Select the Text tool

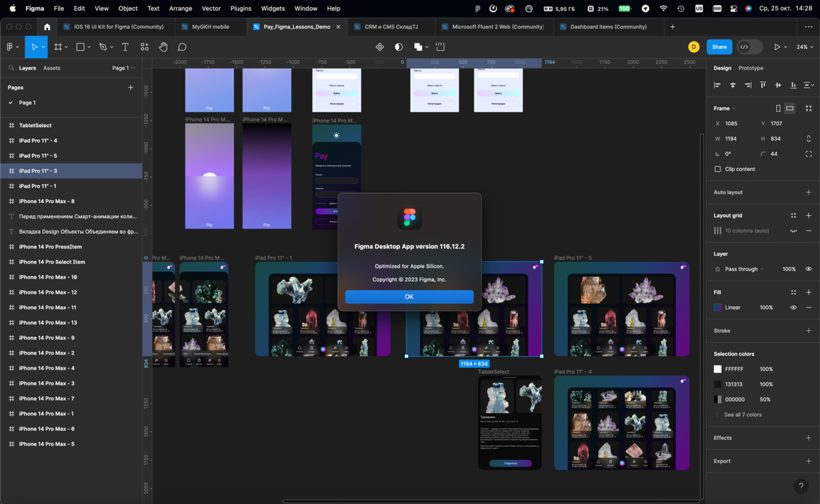pos(125,47)
